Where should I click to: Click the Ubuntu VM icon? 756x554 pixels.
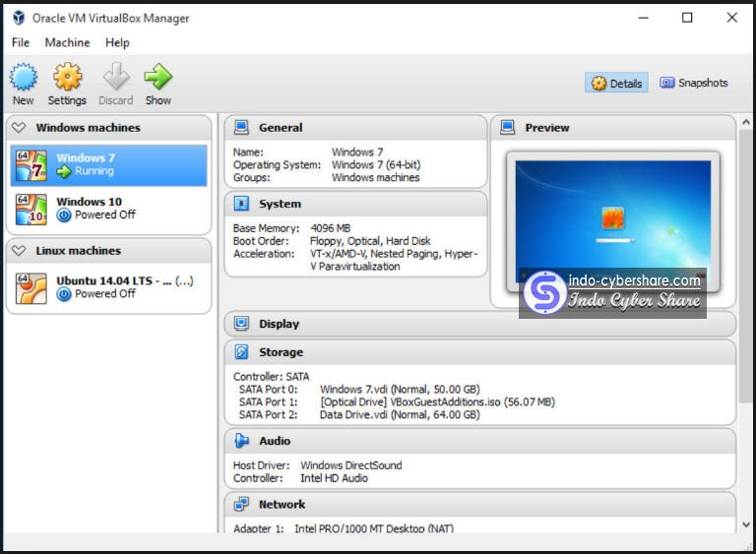(31, 288)
